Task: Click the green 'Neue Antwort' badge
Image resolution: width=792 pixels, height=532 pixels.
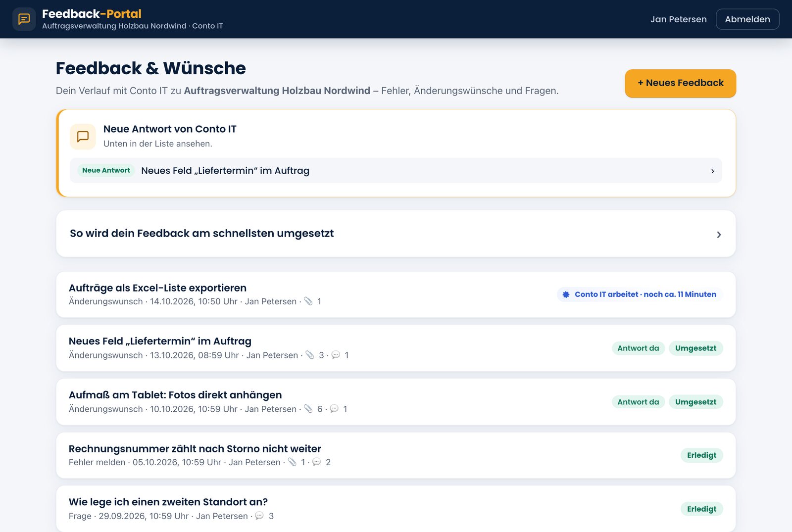Action: [x=106, y=170]
